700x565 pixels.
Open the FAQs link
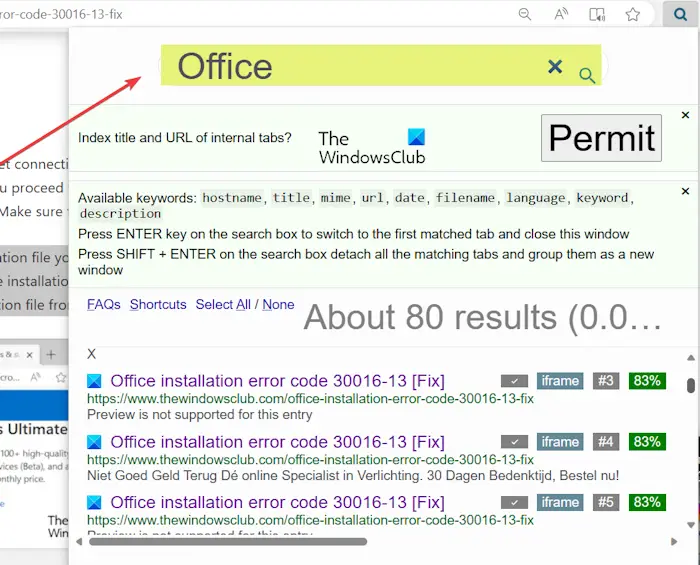pyautogui.click(x=104, y=304)
